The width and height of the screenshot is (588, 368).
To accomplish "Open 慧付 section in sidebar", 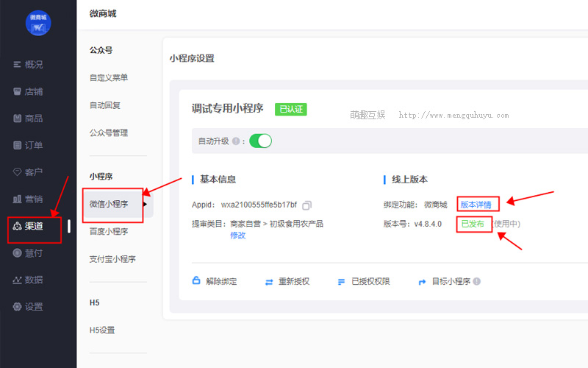I will click(34, 253).
